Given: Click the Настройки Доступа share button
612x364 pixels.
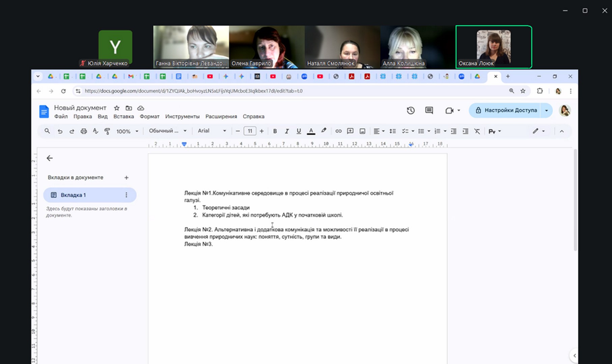Looking at the screenshot, I should [x=506, y=111].
